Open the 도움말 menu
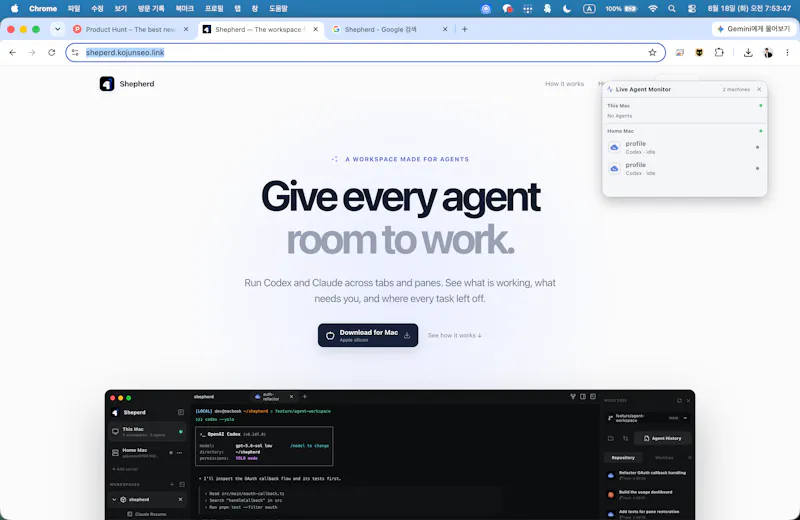800x520 pixels. (x=278, y=9)
